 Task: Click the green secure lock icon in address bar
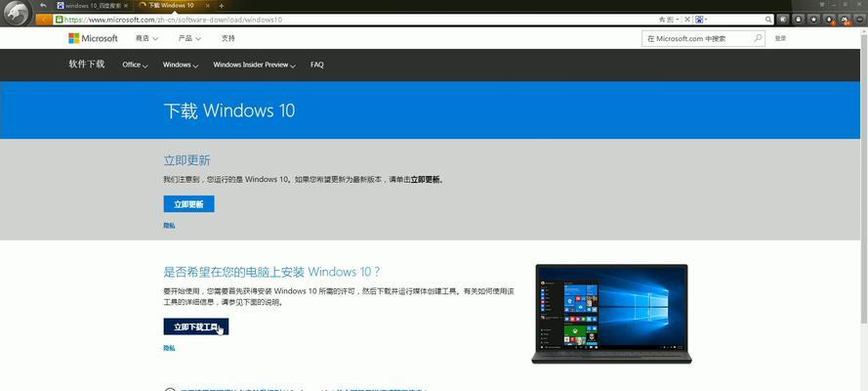pos(60,20)
